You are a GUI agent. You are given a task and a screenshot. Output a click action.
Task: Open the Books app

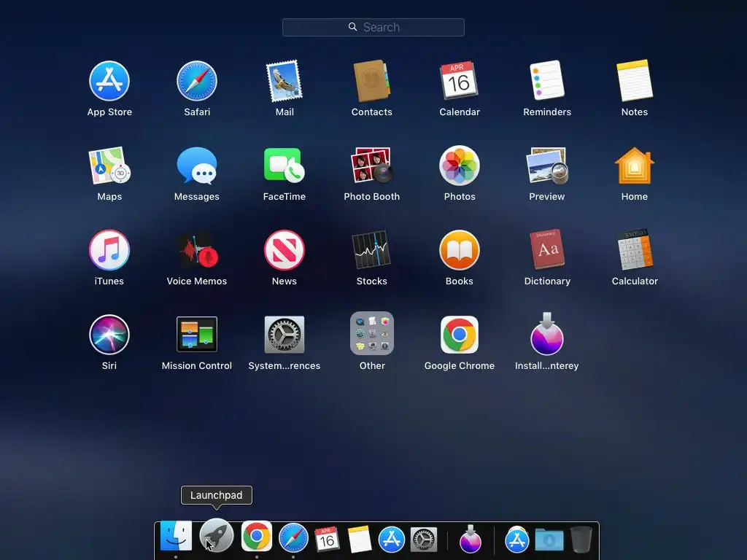coord(460,251)
